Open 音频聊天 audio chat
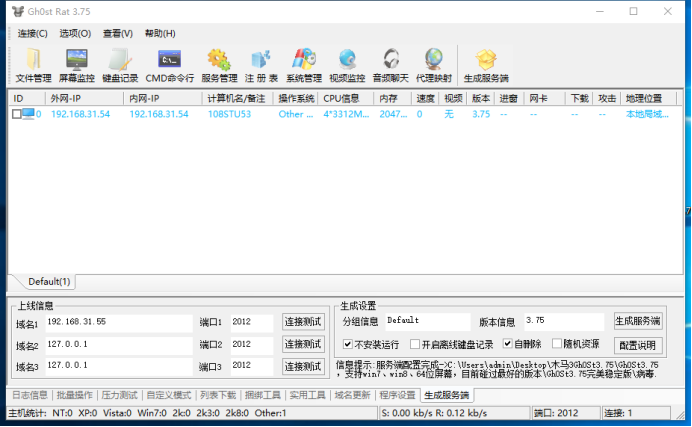 click(x=391, y=65)
